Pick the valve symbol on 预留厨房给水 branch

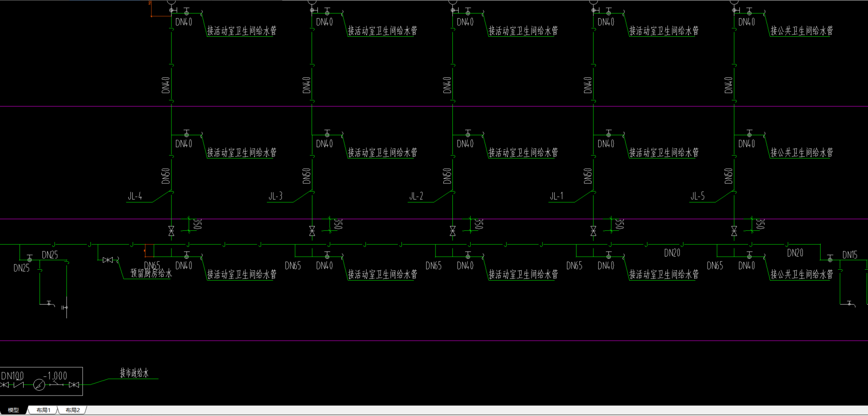pos(108,260)
